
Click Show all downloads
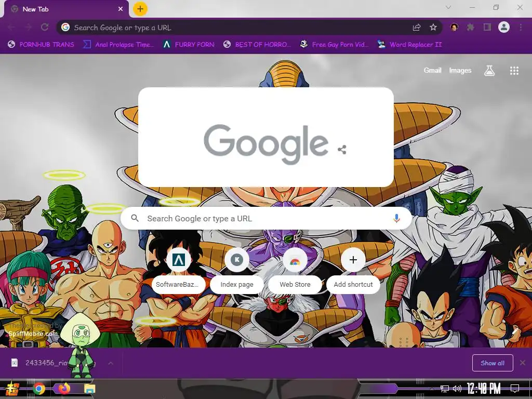pyautogui.click(x=493, y=363)
